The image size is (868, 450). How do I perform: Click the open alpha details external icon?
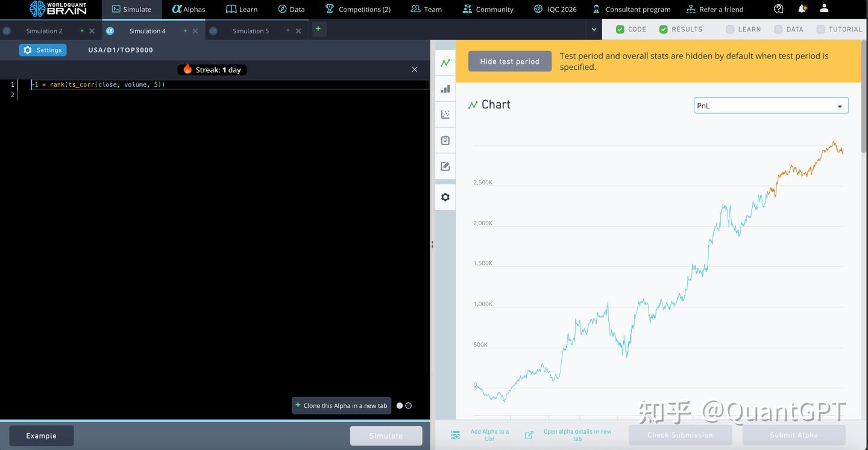(x=529, y=435)
